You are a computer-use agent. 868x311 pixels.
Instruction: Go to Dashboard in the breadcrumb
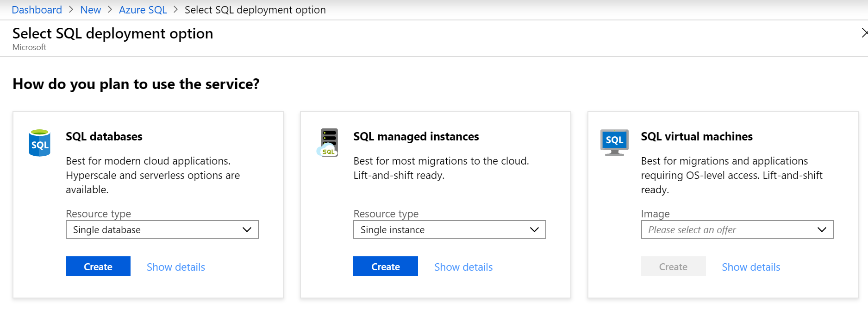(x=37, y=10)
